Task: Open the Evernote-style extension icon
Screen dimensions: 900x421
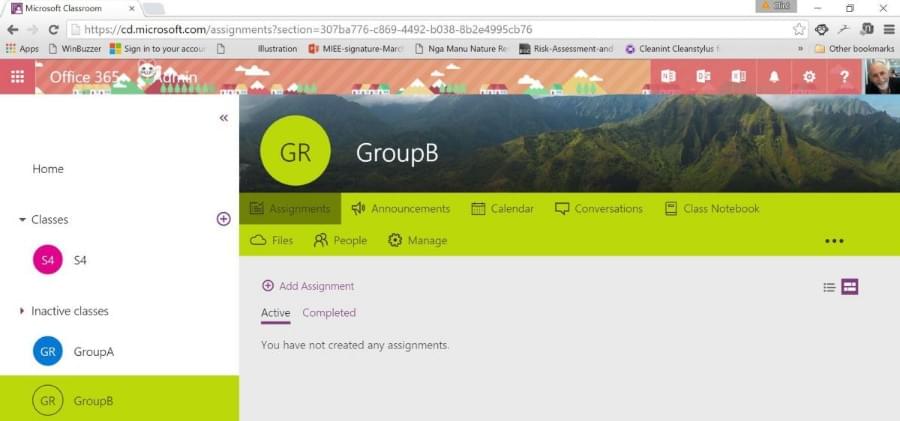Action: coord(867,29)
